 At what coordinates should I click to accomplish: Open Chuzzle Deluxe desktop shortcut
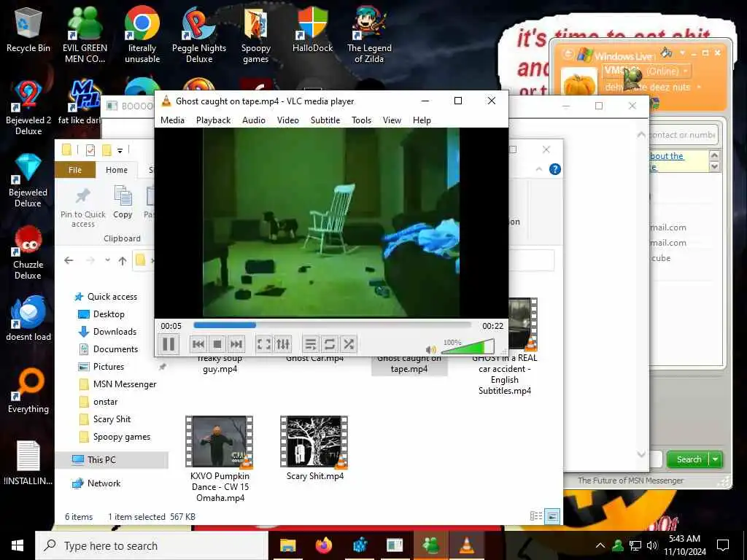point(28,252)
